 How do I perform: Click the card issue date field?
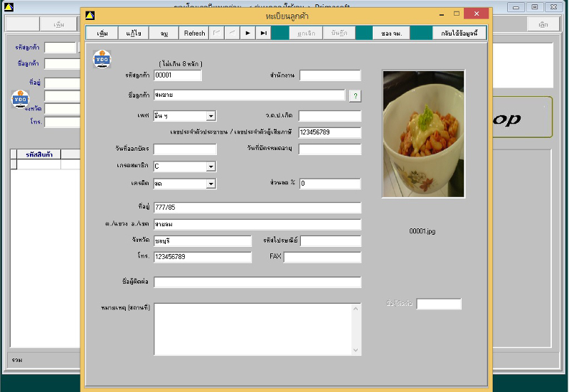coord(185,149)
